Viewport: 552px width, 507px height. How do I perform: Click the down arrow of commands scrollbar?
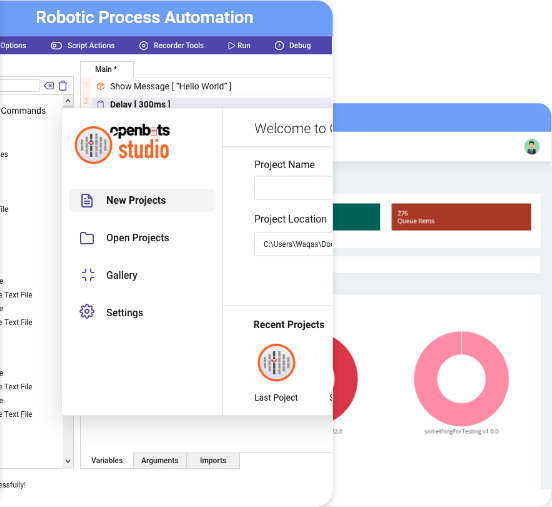click(x=68, y=461)
